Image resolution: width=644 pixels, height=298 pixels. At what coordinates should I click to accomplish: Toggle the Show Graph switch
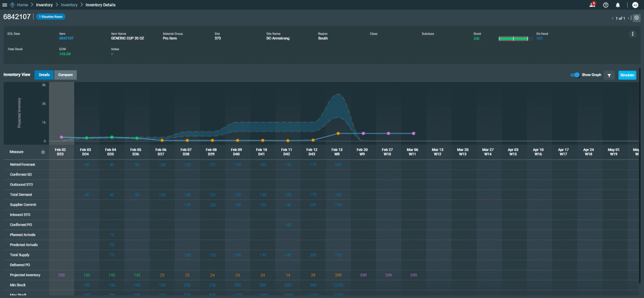coord(575,75)
